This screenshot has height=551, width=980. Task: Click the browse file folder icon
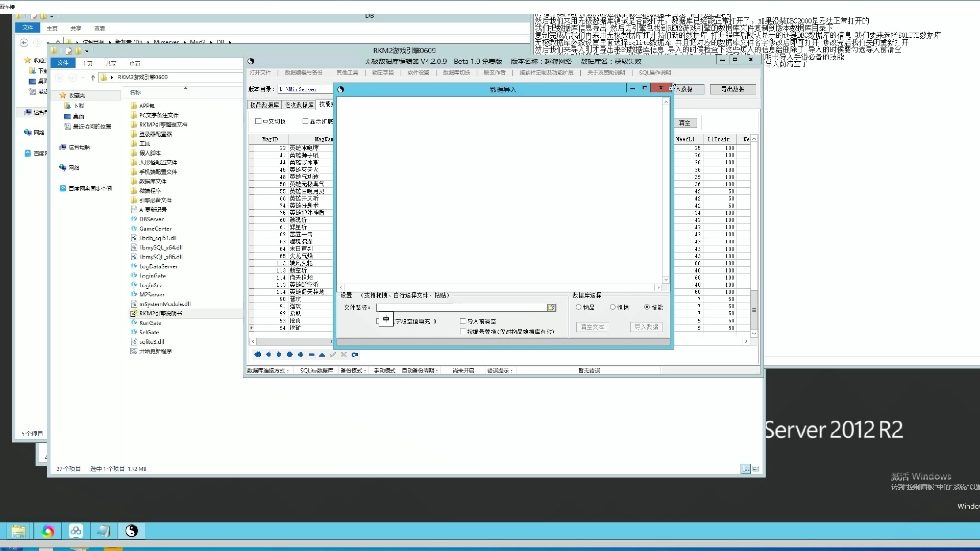pos(551,308)
